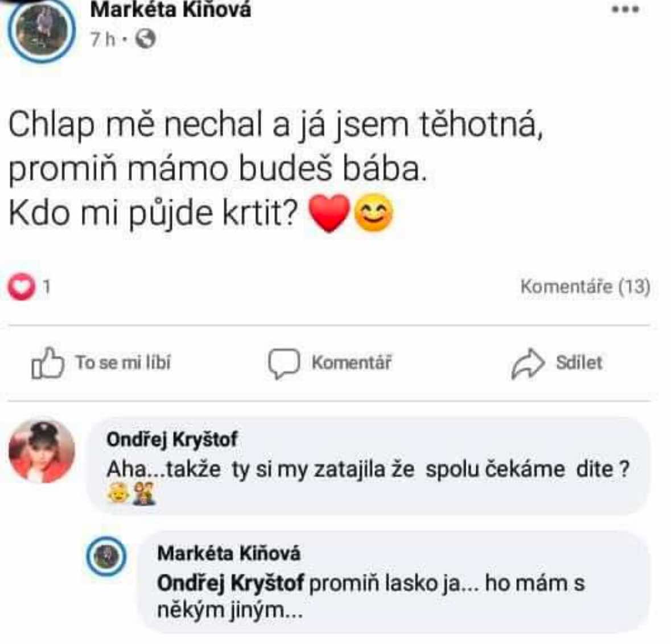This screenshot has width=671, height=644.
Task: Open Ondřej Kryštof's commenter profile picture
Action: coord(42,451)
